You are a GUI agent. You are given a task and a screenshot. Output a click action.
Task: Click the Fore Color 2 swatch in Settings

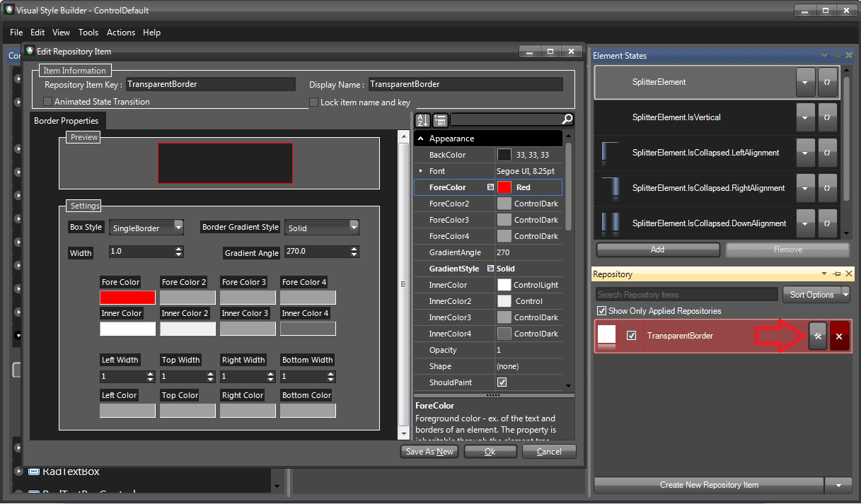(x=187, y=298)
